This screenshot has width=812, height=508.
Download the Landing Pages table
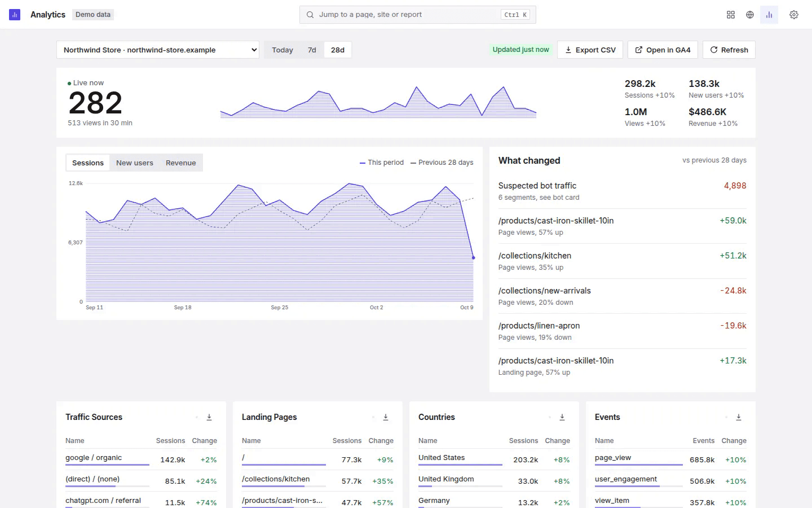coord(386,417)
